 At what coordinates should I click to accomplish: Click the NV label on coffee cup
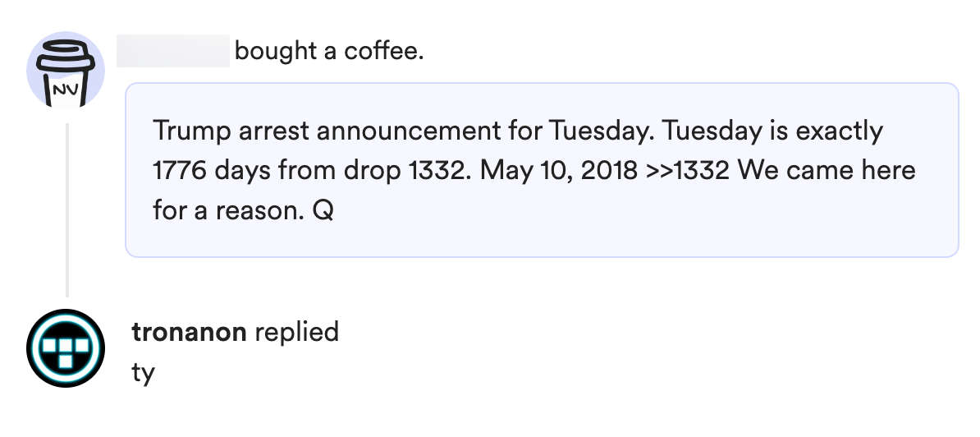pos(66,89)
